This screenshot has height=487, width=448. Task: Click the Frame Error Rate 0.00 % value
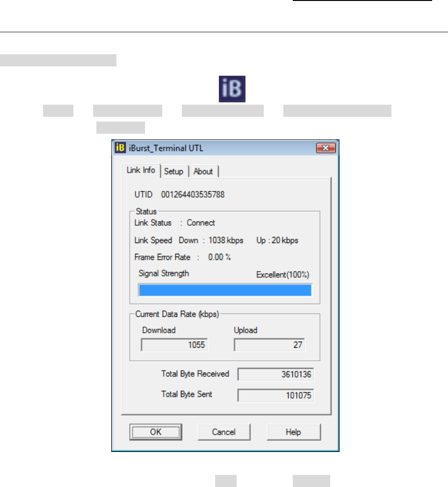[x=219, y=257]
